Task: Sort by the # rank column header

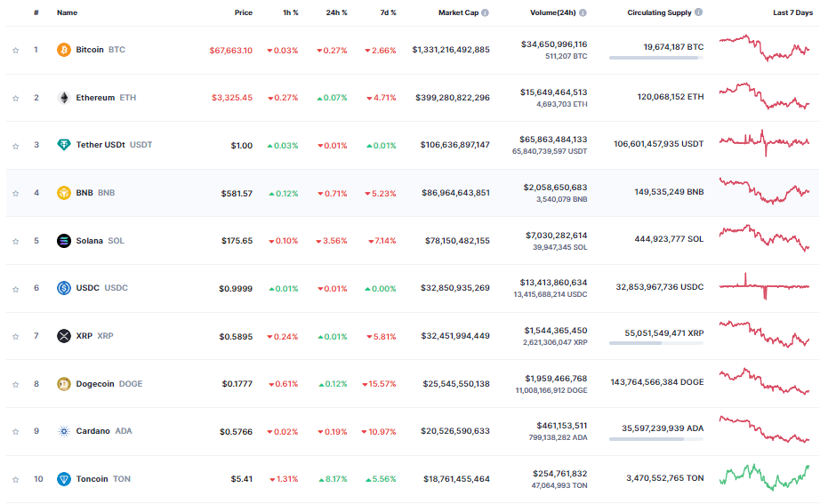Action: click(x=36, y=13)
